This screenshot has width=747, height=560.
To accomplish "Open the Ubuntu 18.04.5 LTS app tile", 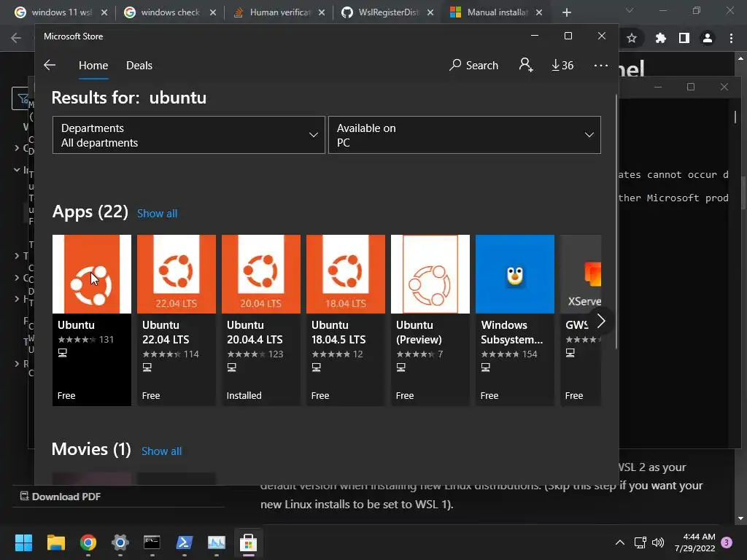I will pos(345,320).
